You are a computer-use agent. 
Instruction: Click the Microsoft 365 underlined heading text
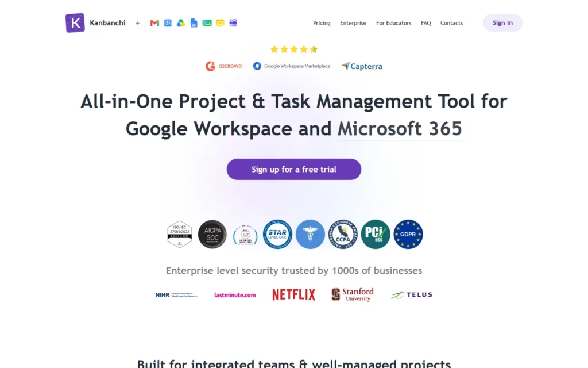click(x=400, y=129)
